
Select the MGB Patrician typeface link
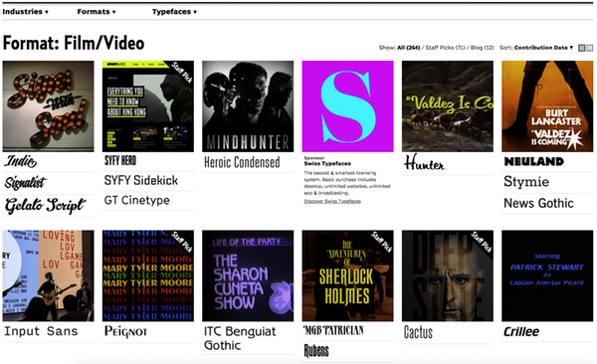click(x=333, y=330)
